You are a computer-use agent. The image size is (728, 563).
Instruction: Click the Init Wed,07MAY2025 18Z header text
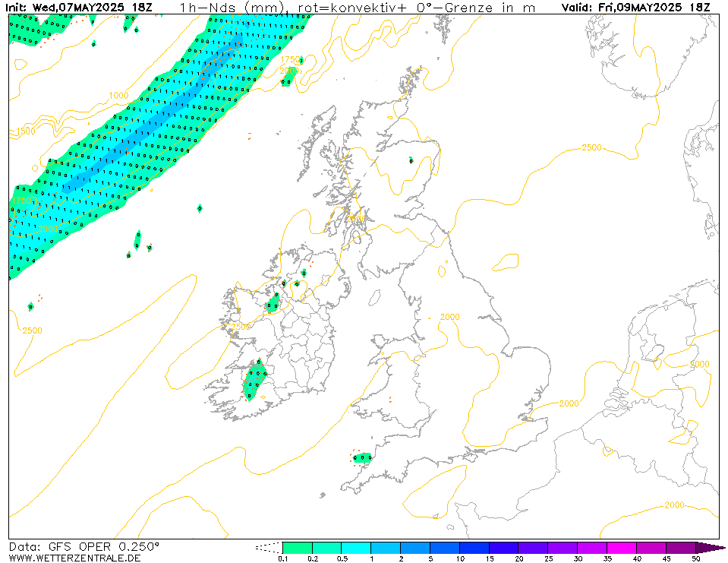click(x=78, y=7)
